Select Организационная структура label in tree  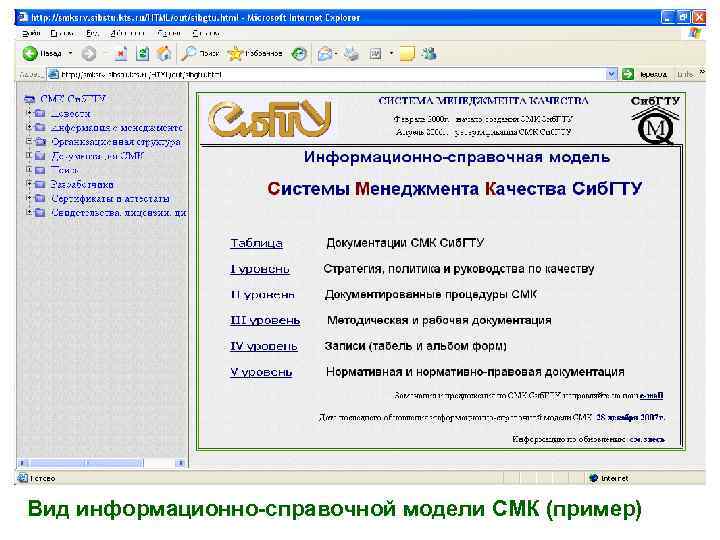(116, 141)
